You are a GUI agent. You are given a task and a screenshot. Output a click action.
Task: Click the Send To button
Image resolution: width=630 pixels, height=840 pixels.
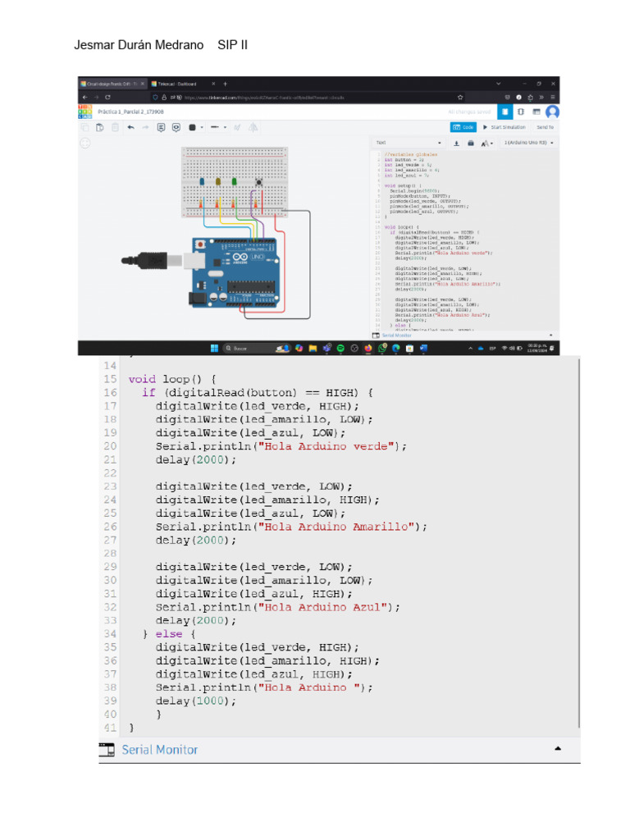pos(545,127)
